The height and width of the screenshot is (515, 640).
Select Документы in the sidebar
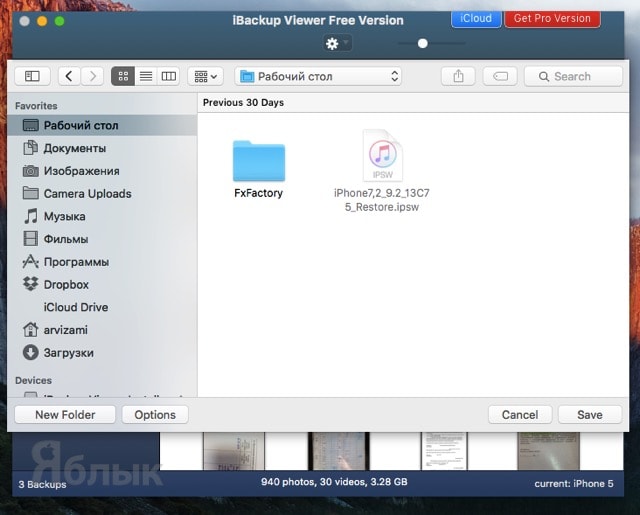point(74,148)
